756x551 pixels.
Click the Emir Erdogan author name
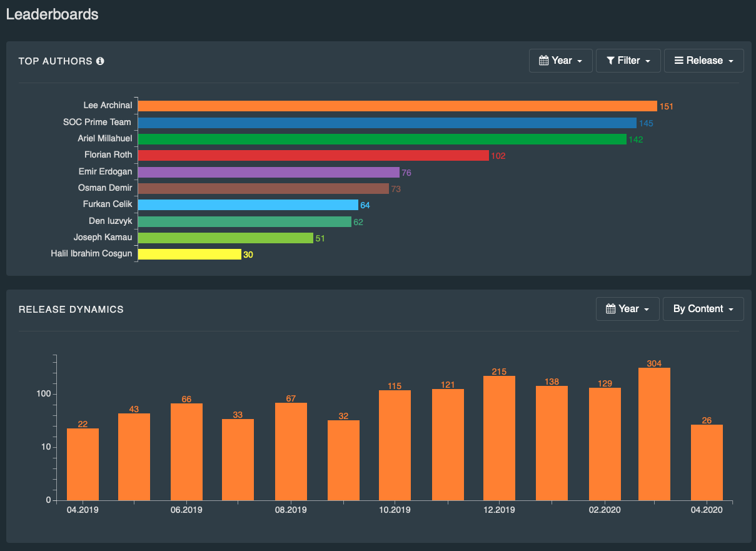(105, 171)
